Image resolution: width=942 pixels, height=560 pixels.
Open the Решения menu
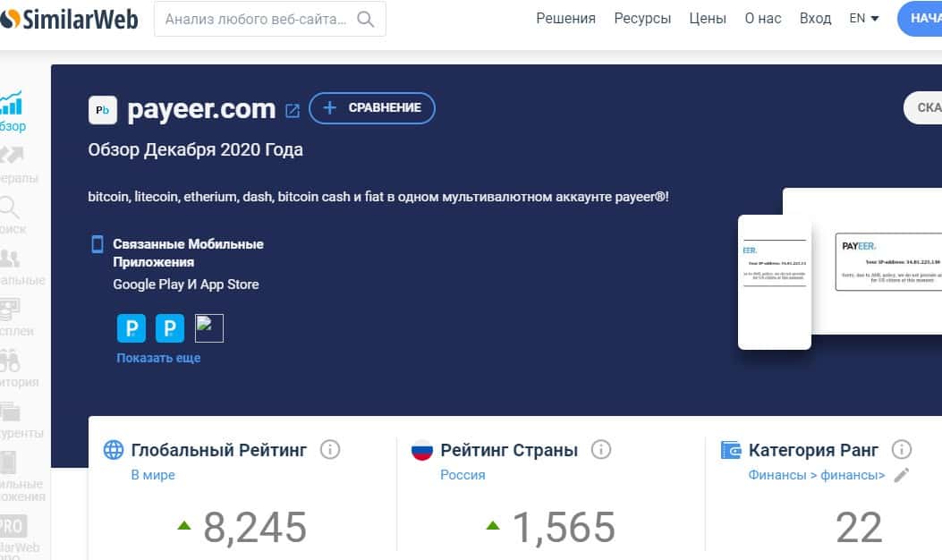coord(565,19)
